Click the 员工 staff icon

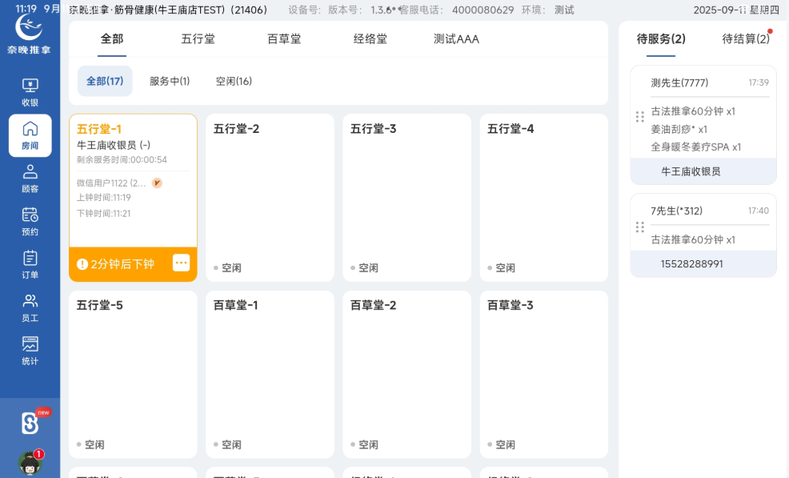[x=30, y=307]
